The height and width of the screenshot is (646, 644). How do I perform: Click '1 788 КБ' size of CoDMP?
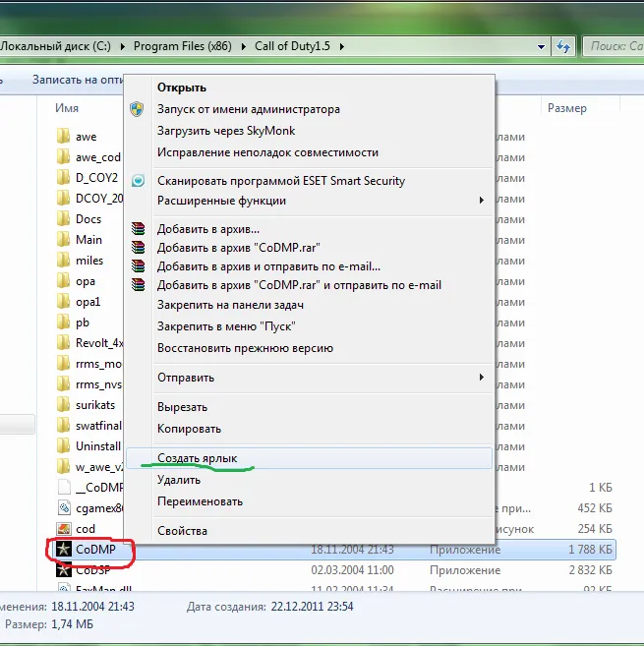pos(591,550)
